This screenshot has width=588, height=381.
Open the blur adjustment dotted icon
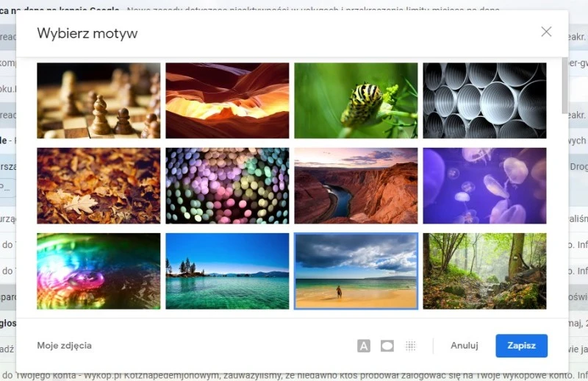point(411,346)
